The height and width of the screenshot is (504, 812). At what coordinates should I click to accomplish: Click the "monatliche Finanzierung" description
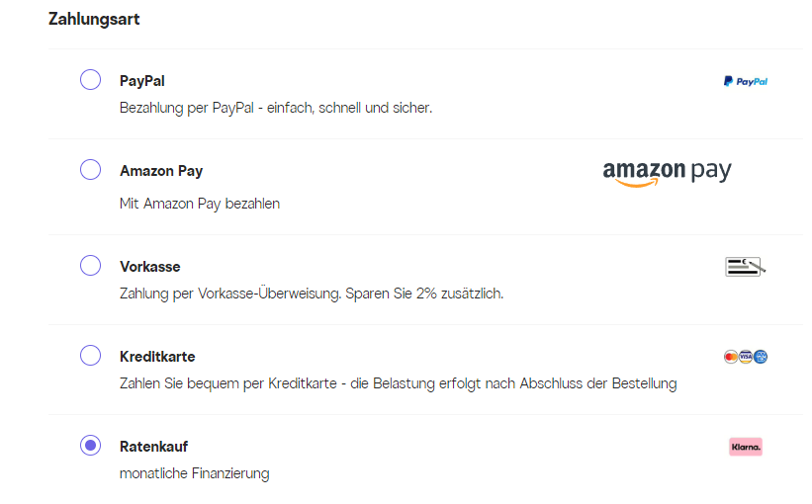[194, 473]
